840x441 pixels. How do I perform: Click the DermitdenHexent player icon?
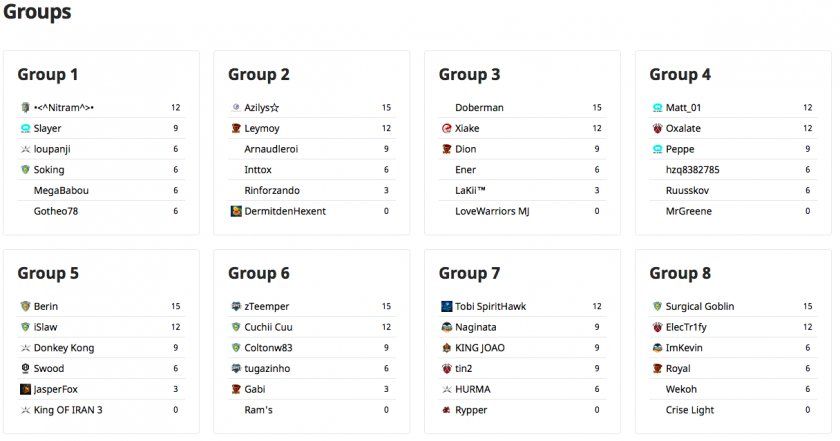[236, 211]
